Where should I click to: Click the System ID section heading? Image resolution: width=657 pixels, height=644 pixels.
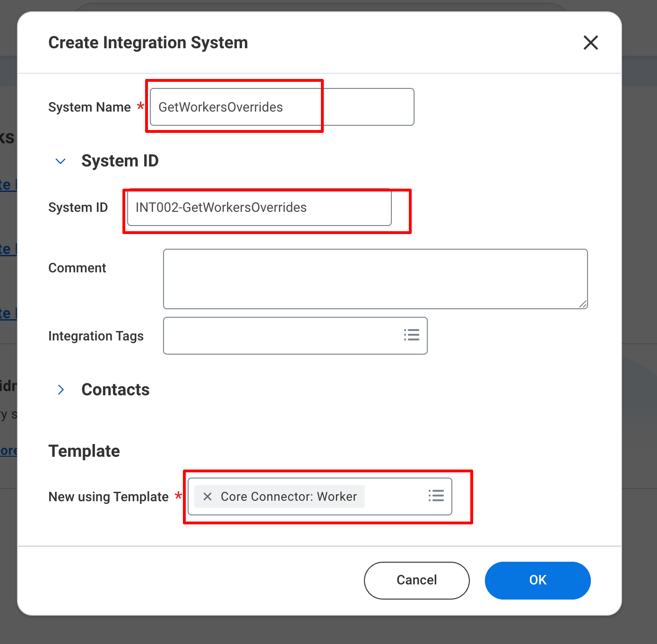click(x=120, y=161)
